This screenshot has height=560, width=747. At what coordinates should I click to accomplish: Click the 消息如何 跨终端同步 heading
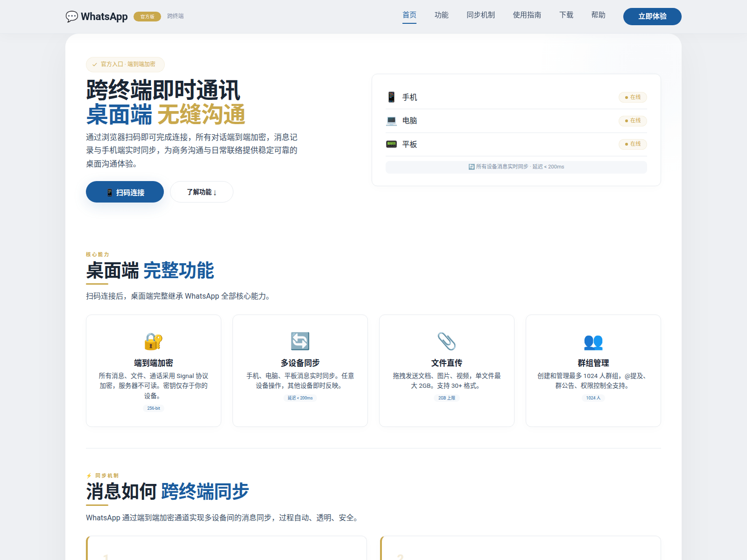(x=167, y=491)
